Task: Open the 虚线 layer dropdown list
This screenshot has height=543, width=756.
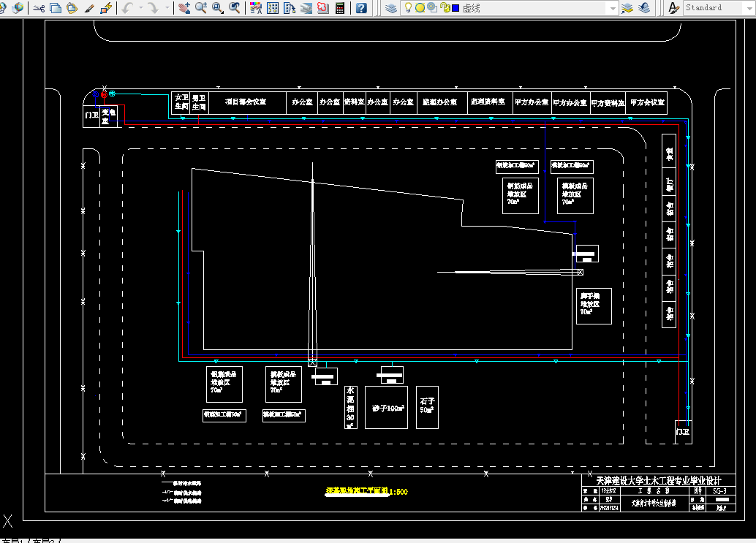Action: coord(612,8)
